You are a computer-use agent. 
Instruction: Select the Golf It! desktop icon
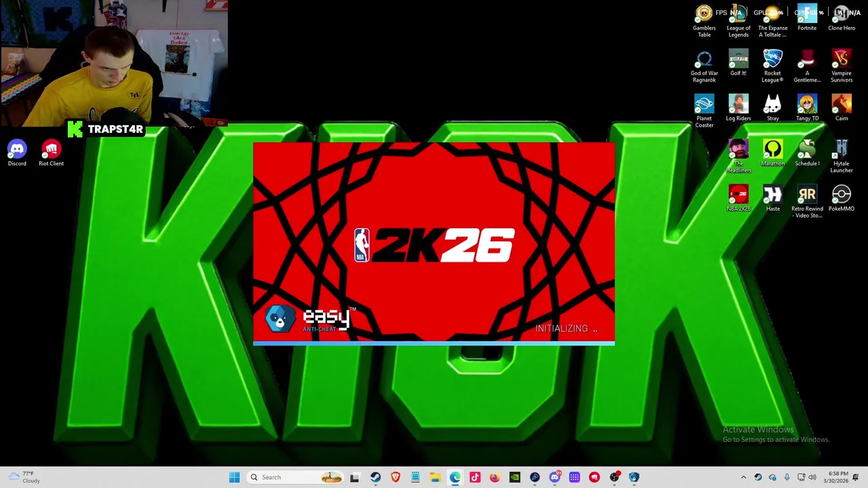coord(738,63)
